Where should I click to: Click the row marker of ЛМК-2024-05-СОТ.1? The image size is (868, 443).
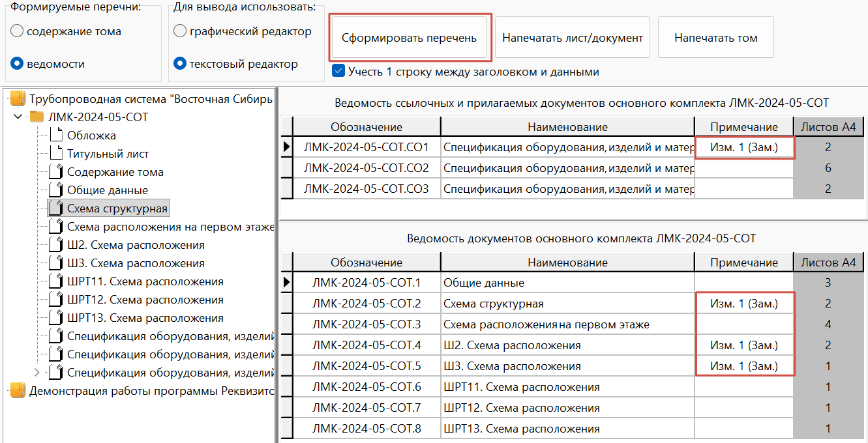(286, 283)
